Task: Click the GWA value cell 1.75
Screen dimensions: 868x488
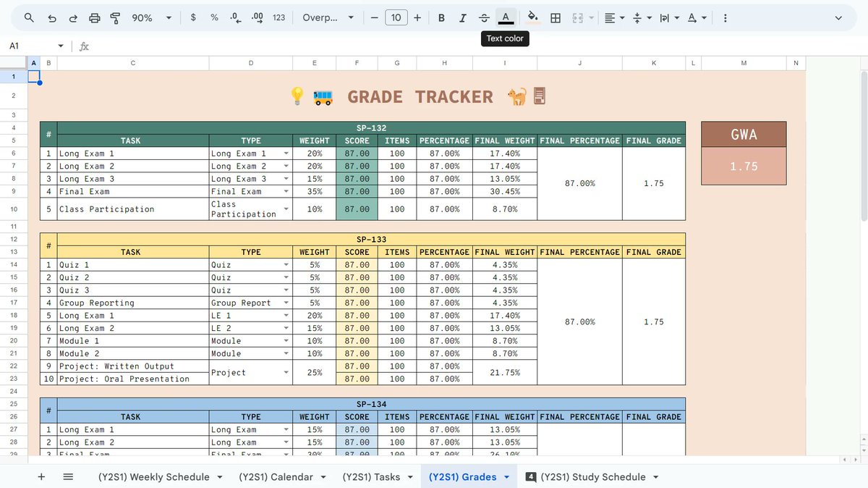Action: [x=744, y=167]
